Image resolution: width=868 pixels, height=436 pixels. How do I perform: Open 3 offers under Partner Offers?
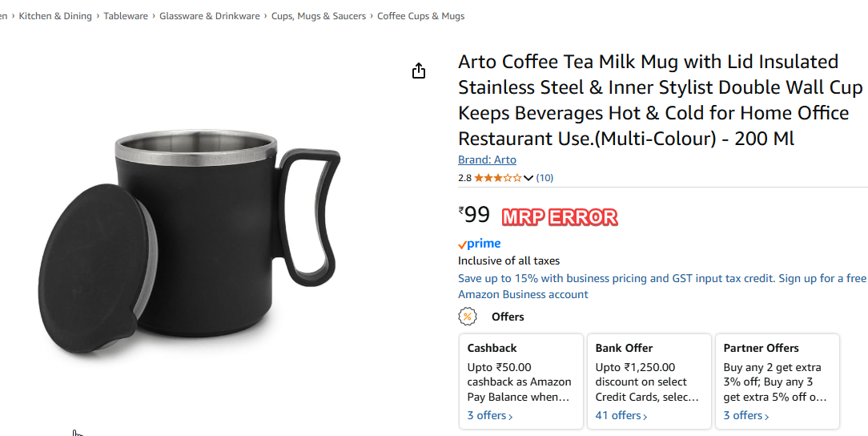pyautogui.click(x=746, y=415)
